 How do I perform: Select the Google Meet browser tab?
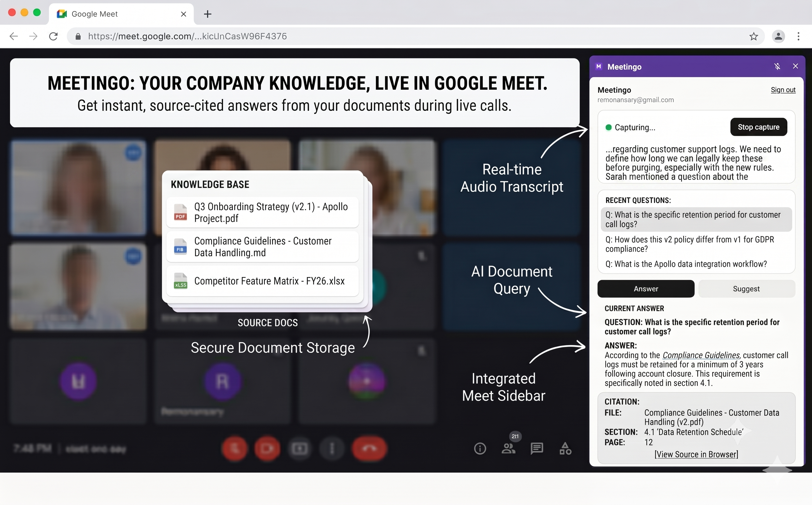[121, 14]
